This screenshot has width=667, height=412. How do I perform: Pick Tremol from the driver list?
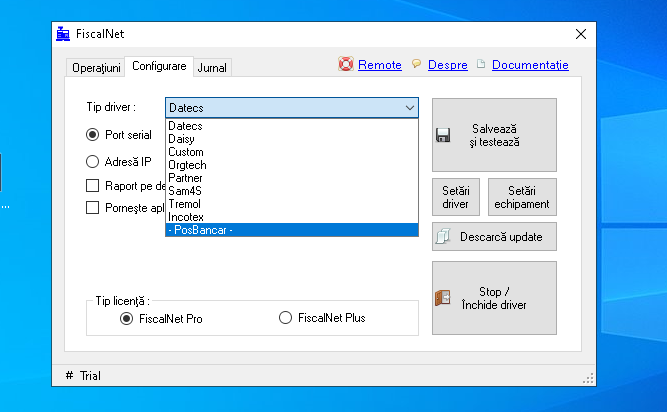[x=292, y=204]
